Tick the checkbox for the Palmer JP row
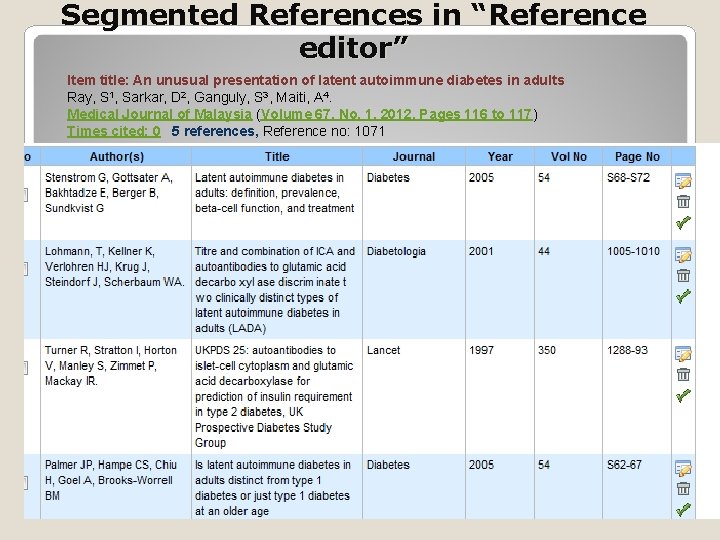 click(x=26, y=482)
